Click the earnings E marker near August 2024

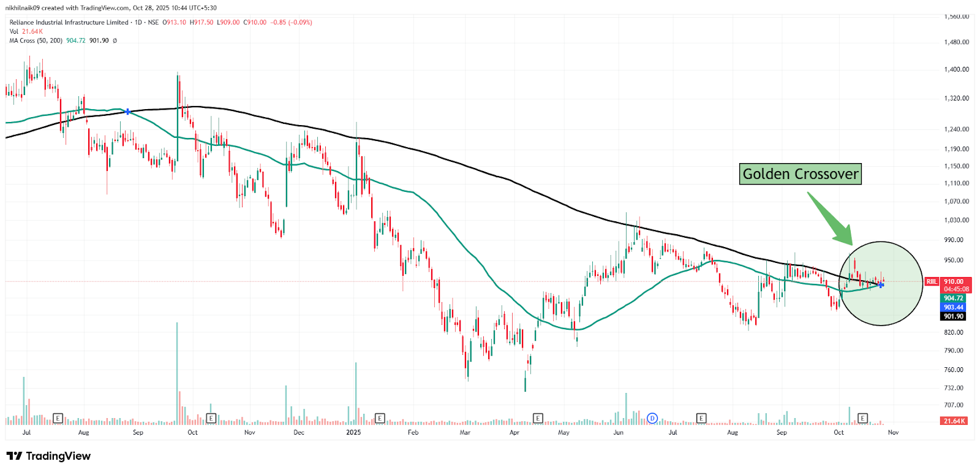(58, 418)
